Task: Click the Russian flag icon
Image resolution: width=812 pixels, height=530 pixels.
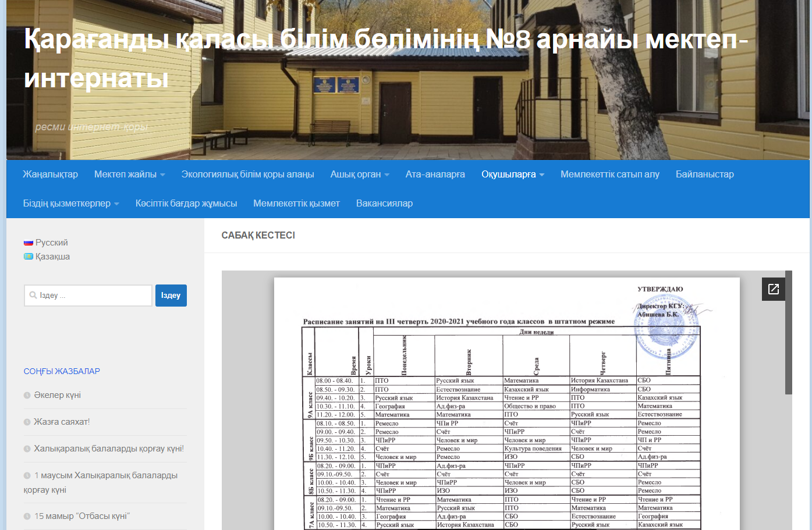Action: [x=29, y=243]
